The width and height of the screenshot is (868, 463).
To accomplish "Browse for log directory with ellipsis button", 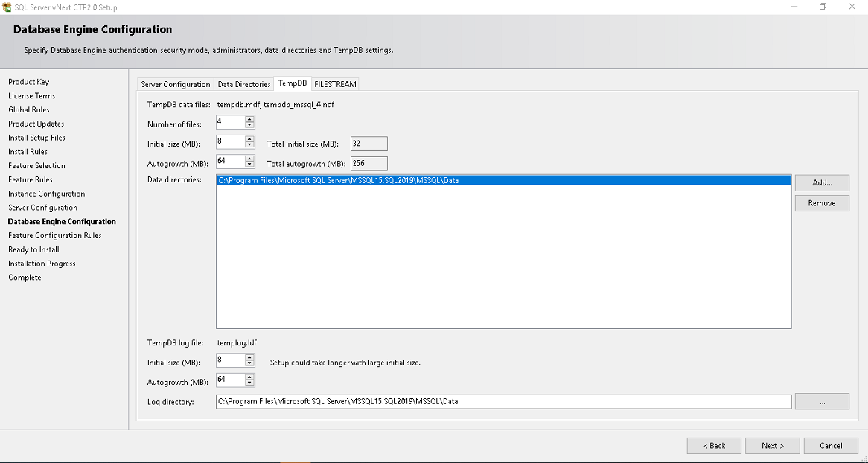I will [822, 401].
